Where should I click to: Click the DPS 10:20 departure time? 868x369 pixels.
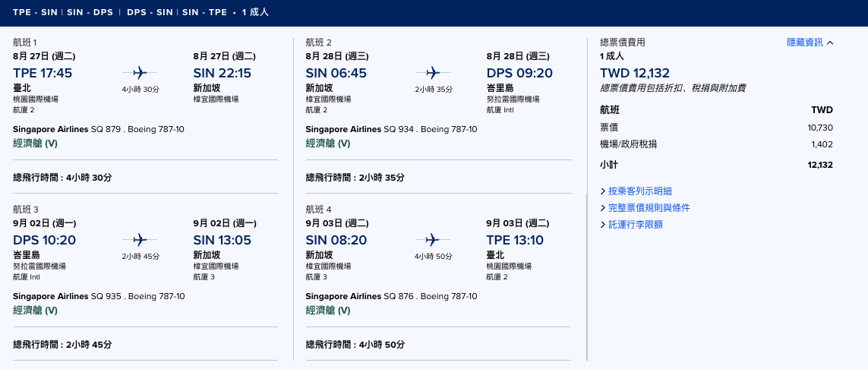[44, 240]
